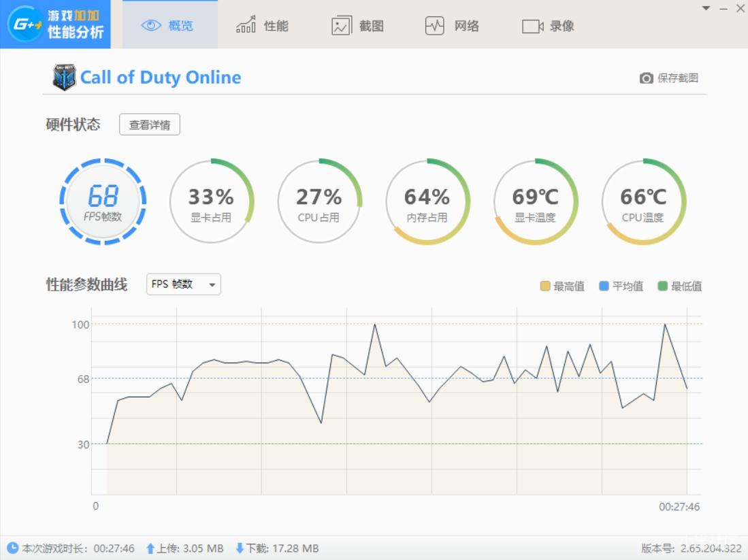Switch to the 性能 performance tab
Screen dimensions: 748x560
262,25
